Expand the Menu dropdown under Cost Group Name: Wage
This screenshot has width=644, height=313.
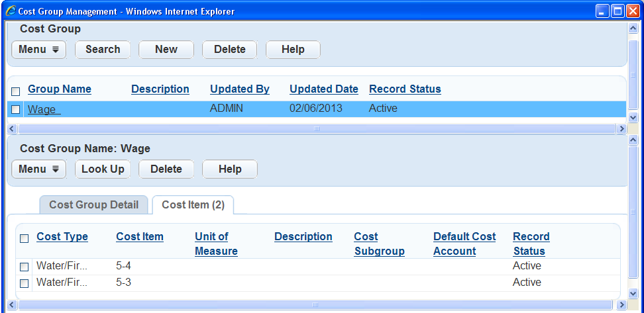tap(38, 169)
